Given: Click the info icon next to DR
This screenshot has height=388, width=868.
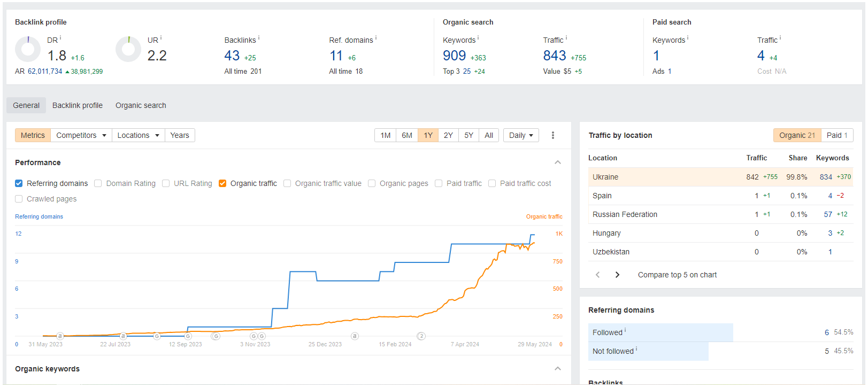Looking at the screenshot, I should point(60,38).
